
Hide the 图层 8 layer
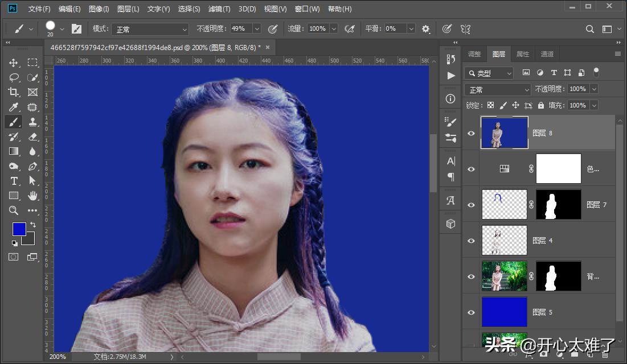tap(471, 133)
